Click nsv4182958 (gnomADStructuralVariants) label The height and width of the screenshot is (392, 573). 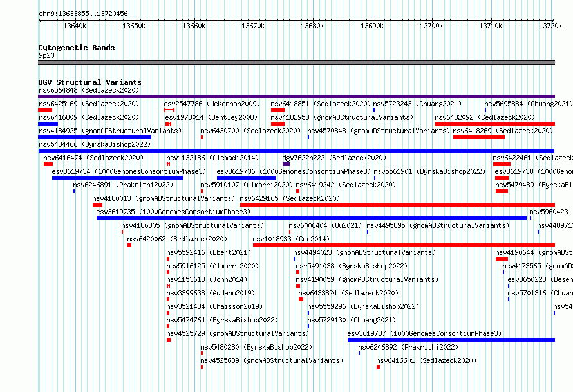click(x=342, y=117)
